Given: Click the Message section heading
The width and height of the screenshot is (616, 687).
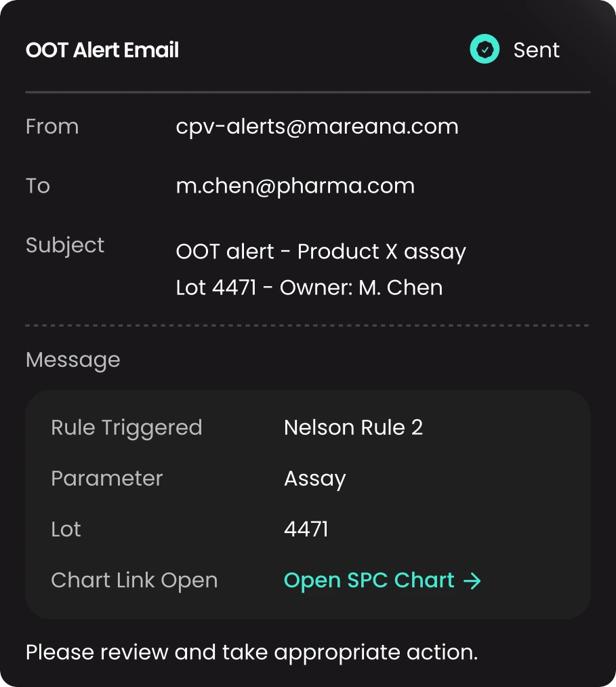Looking at the screenshot, I should [x=73, y=360].
